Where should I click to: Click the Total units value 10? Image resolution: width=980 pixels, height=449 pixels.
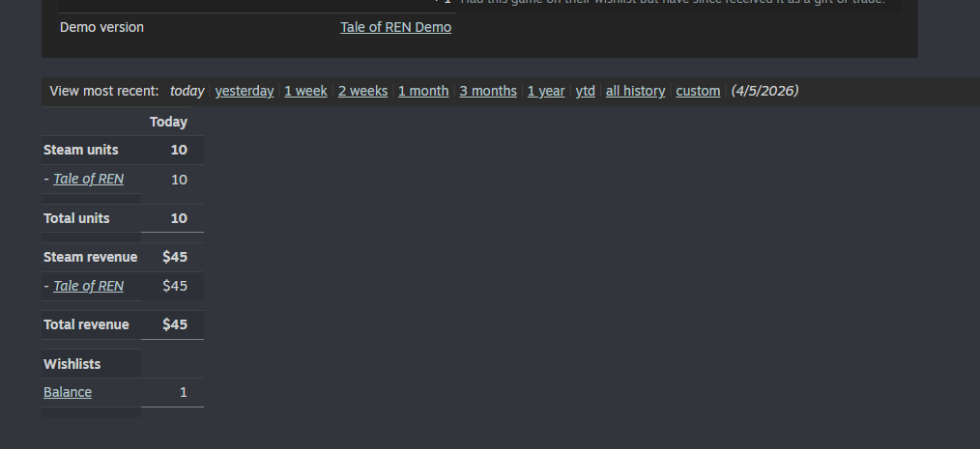click(x=179, y=218)
